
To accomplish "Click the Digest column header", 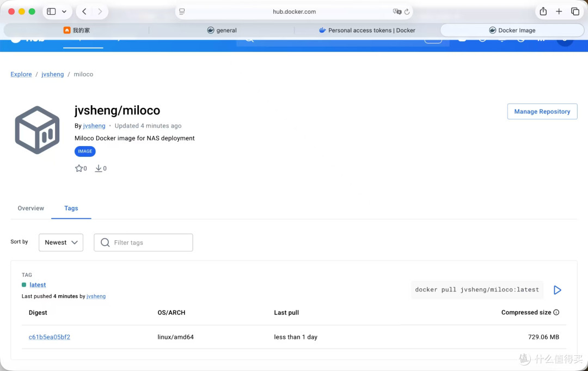I will [38, 313].
